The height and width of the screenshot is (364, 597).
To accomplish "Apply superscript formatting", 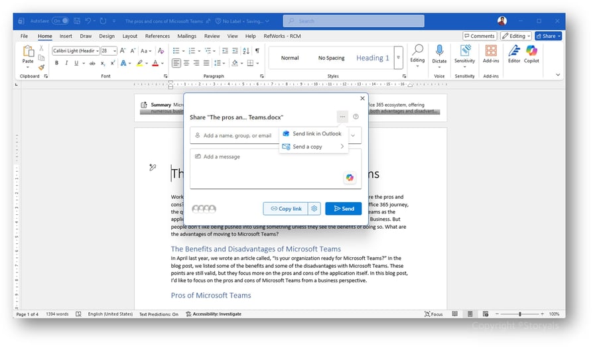I will pos(113,63).
